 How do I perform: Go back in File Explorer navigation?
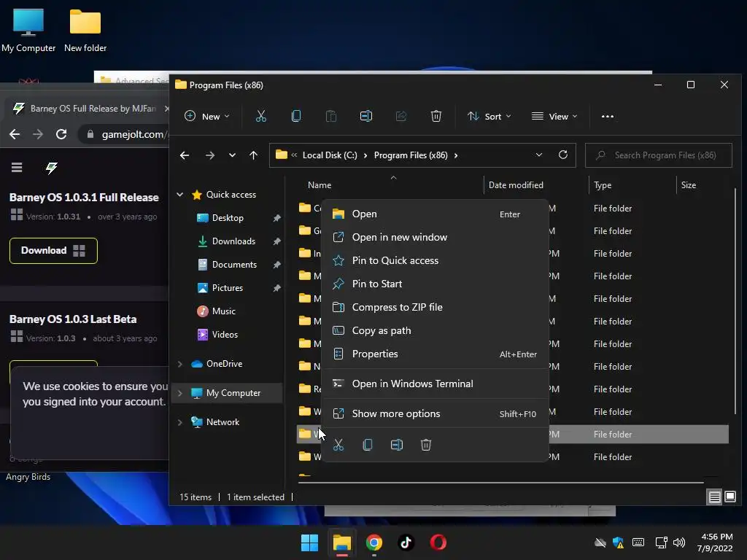tap(185, 155)
